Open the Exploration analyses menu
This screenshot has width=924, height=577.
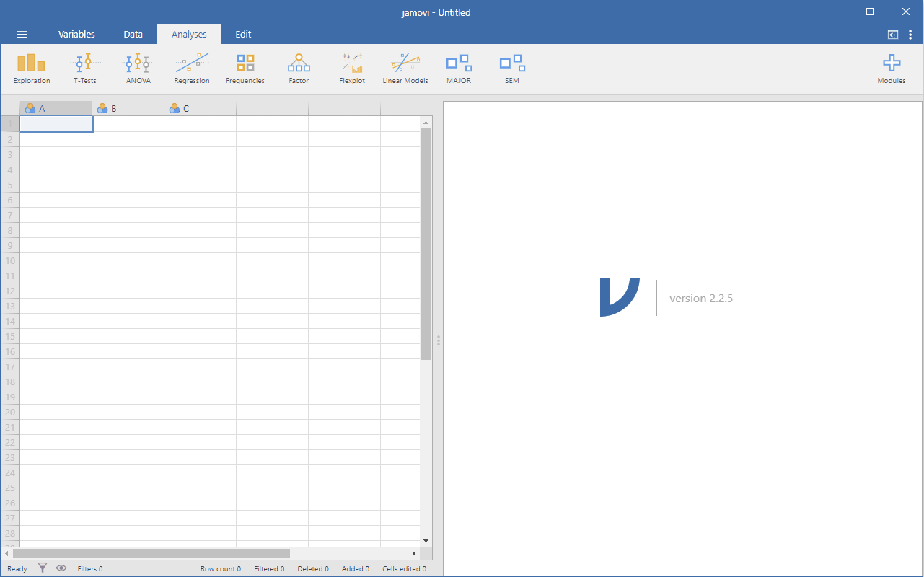click(31, 69)
